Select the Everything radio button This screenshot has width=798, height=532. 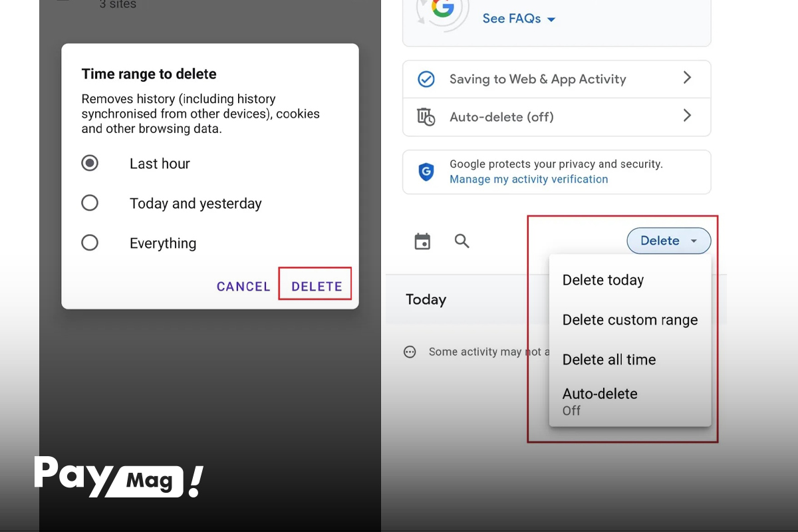coord(90,243)
